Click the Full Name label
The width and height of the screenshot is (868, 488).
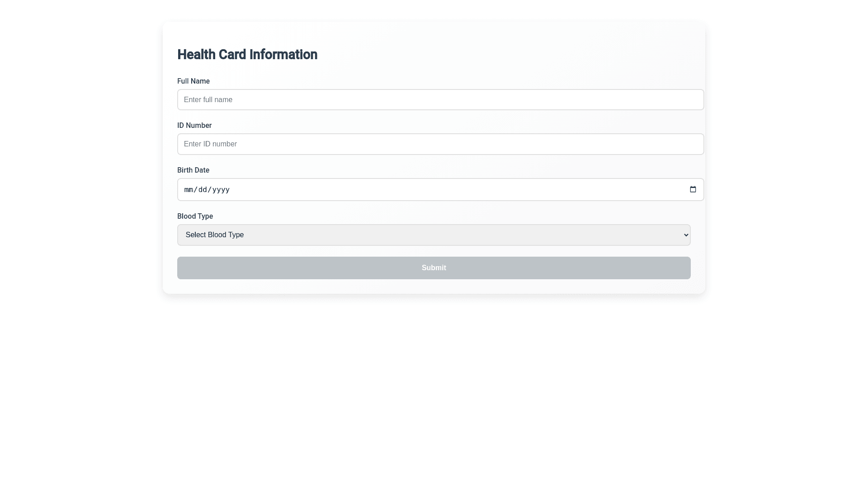tap(193, 81)
